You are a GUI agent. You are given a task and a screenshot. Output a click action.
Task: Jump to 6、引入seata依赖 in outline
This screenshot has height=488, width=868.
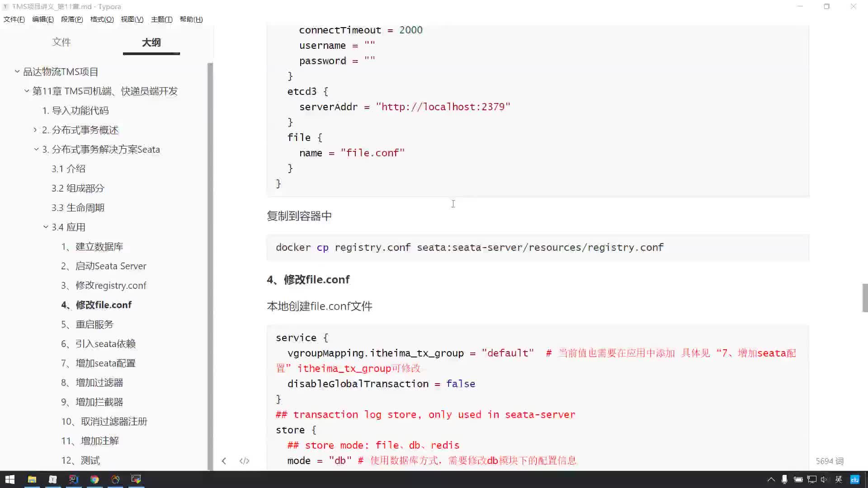pos(98,344)
